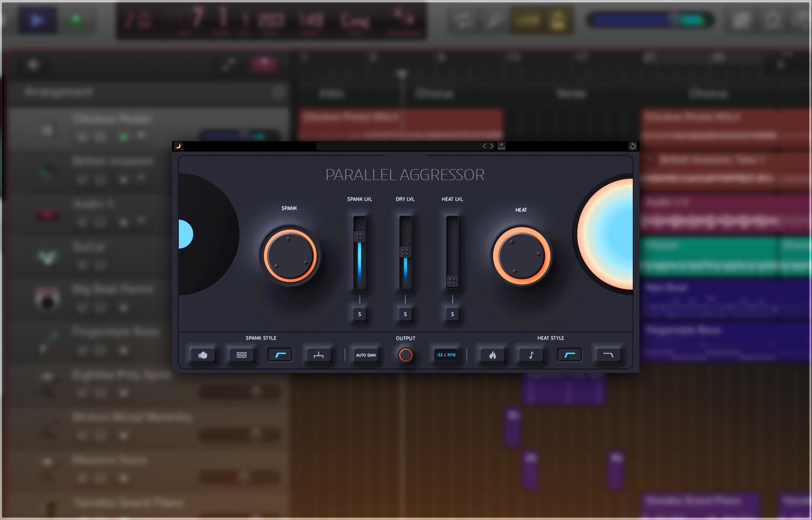Select the flame Heat Style

492,355
